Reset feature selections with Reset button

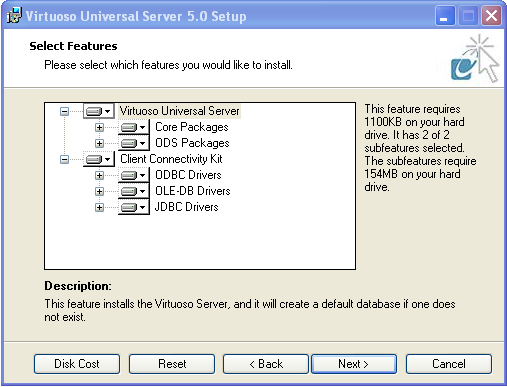coord(172,364)
